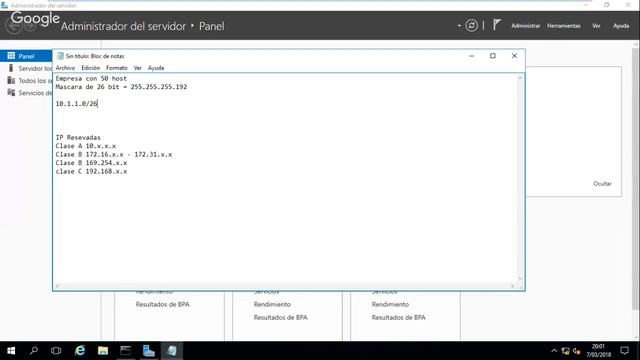Open the Archivo menu in Notepad
The height and width of the screenshot is (360, 640).
[65, 68]
